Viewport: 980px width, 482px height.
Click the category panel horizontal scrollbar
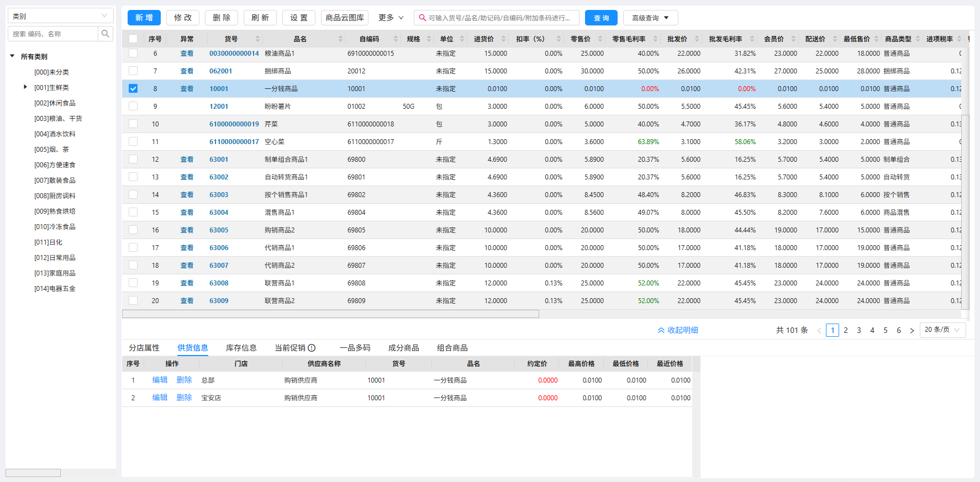(33, 473)
